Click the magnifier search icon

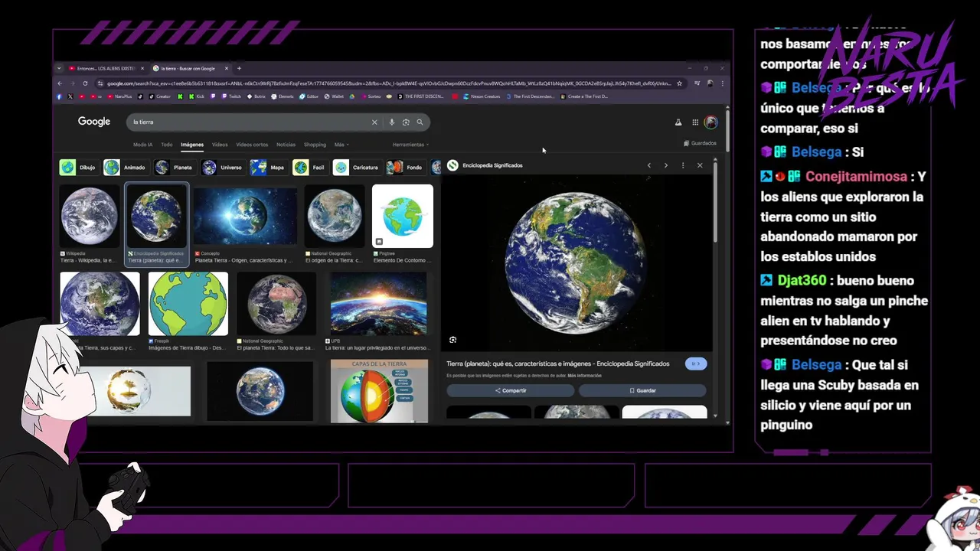(x=420, y=122)
